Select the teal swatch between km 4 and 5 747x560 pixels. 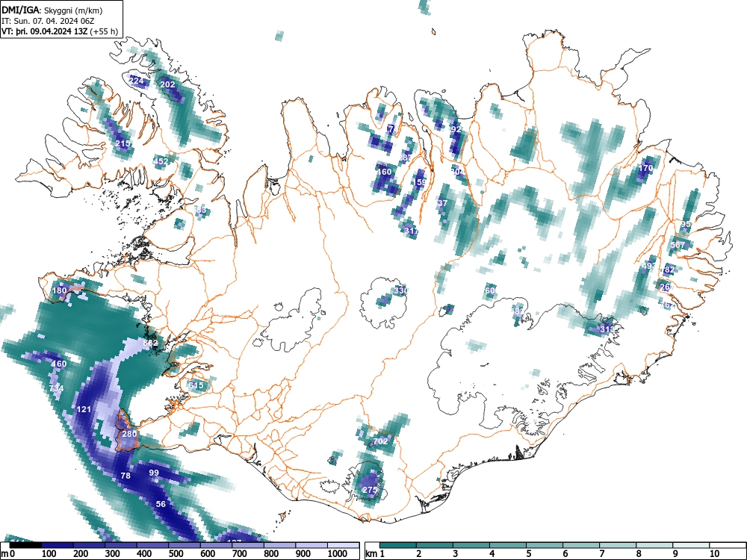tap(508, 545)
